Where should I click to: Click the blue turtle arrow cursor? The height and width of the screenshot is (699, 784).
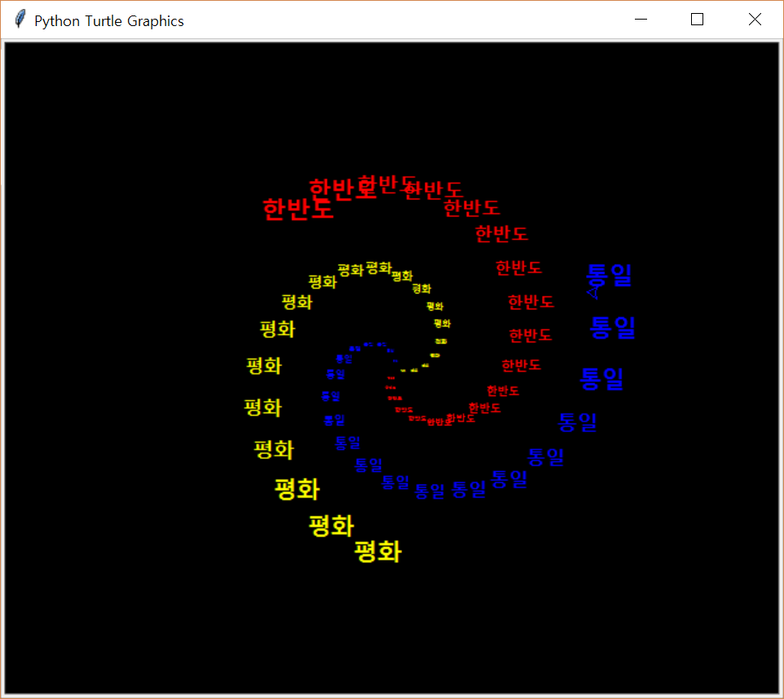pos(593,292)
